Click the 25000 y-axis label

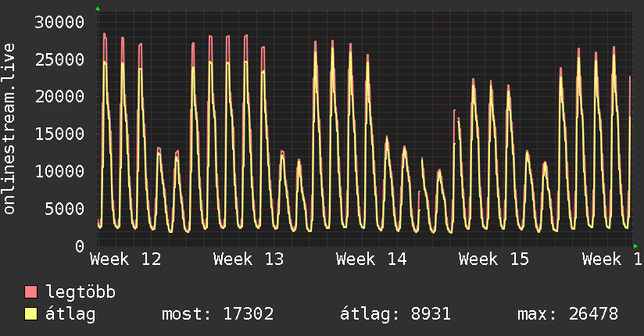click(x=59, y=60)
